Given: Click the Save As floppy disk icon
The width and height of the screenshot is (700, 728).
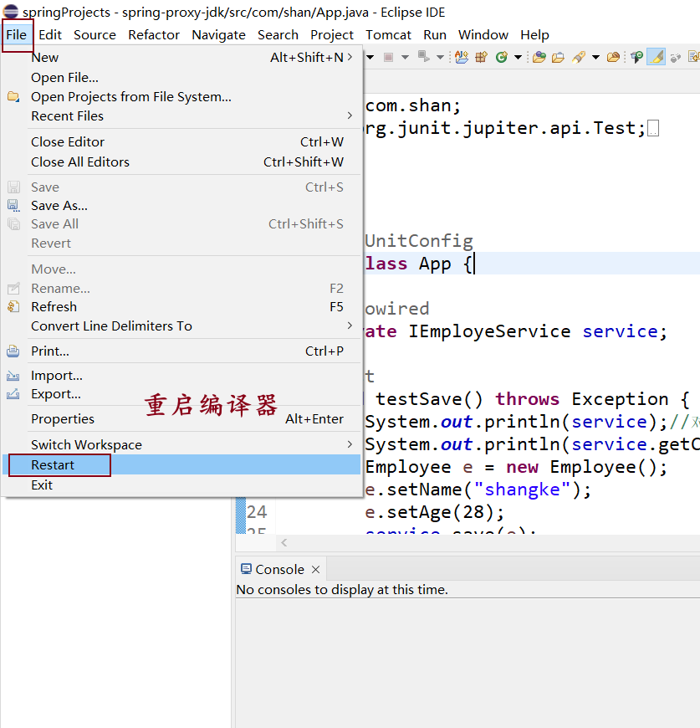Looking at the screenshot, I should point(13,206).
